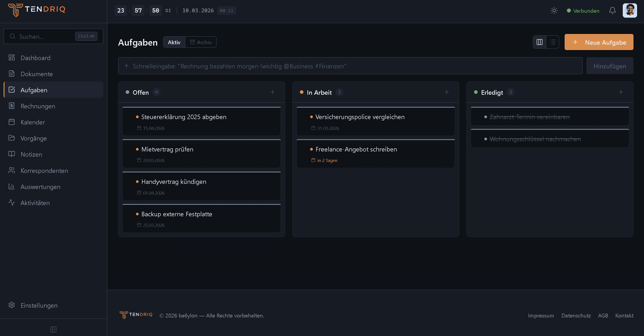Screen dimensions: 644x336
Task: Open the Datenschutz footer link
Action: point(576,315)
